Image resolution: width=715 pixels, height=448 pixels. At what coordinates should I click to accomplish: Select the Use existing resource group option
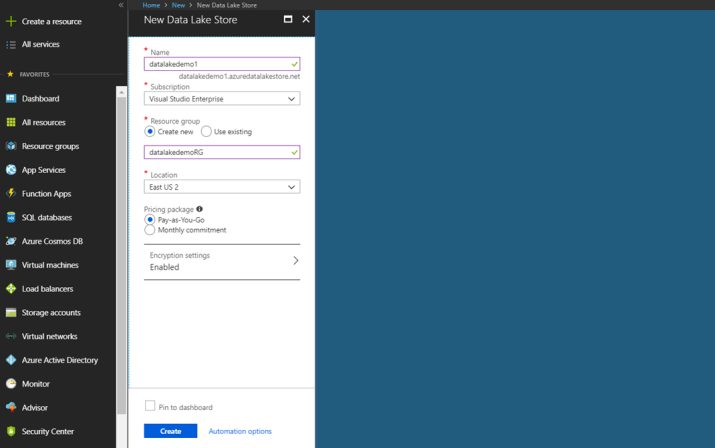tap(207, 132)
